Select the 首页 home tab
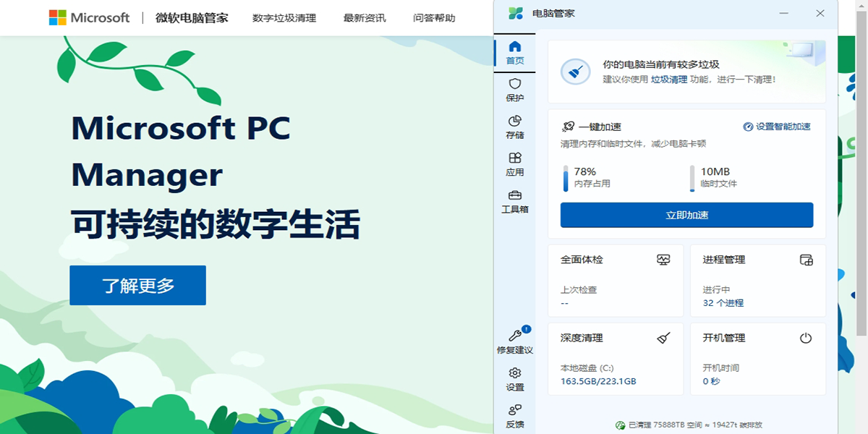The height and width of the screenshot is (434, 868). (x=515, y=53)
